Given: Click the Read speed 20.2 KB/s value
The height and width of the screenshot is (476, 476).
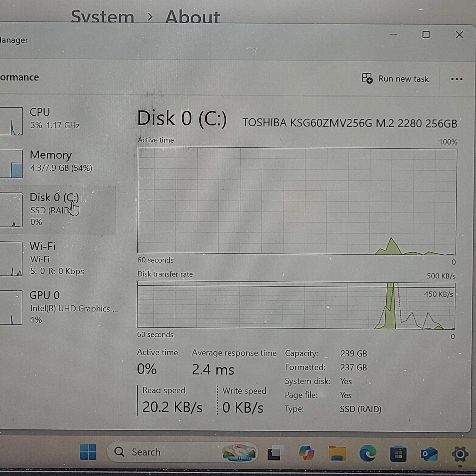Looking at the screenshot, I should (172, 407).
